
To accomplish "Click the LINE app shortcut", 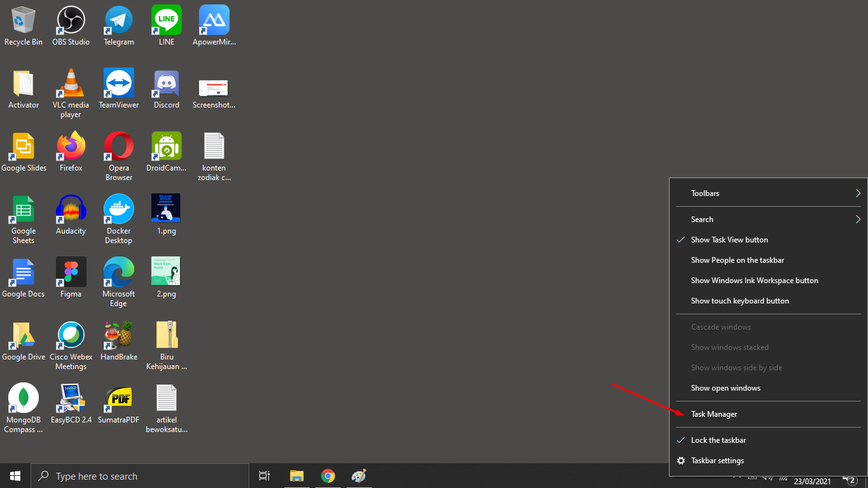I will pos(167,25).
